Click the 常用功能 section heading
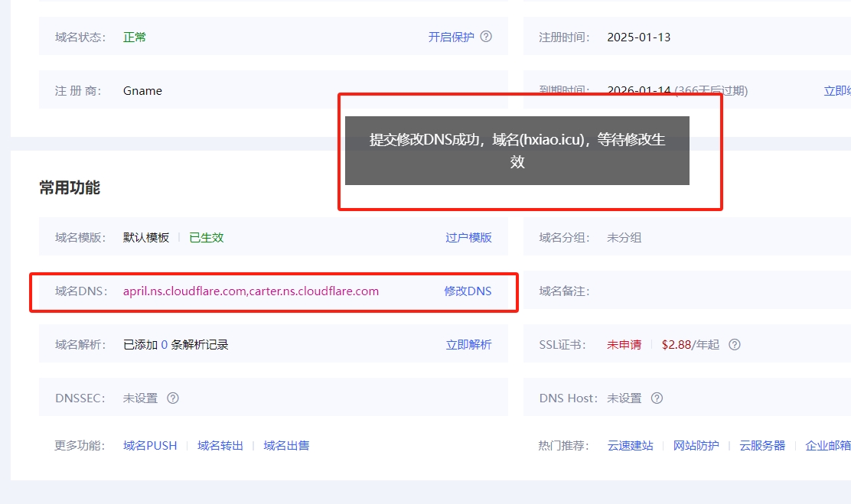 [70, 187]
